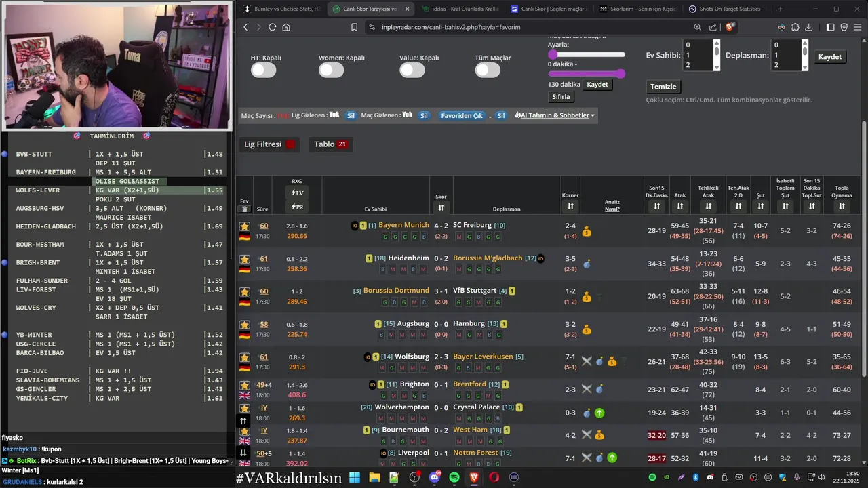Screen dimensions: 868x488
Task: Sort by the Korner column arrows
Action: click(570, 206)
